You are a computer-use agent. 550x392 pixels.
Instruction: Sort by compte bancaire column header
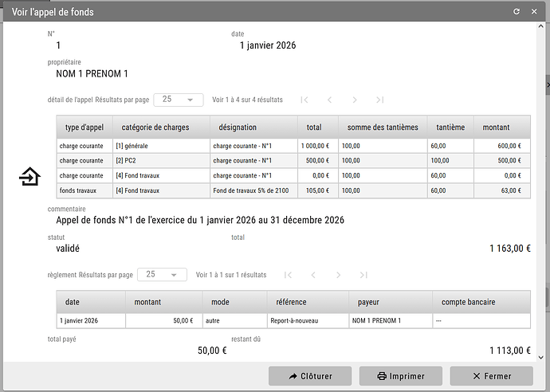(481, 302)
